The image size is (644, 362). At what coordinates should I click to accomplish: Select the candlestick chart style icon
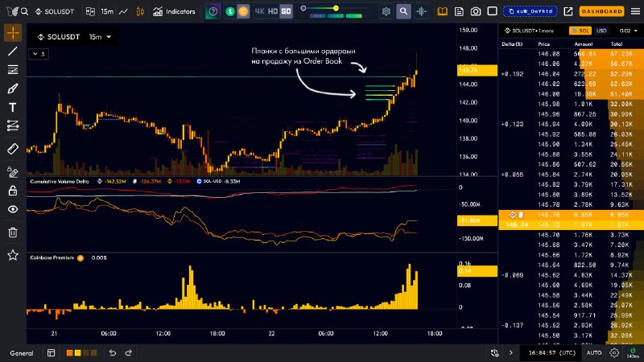[140, 11]
